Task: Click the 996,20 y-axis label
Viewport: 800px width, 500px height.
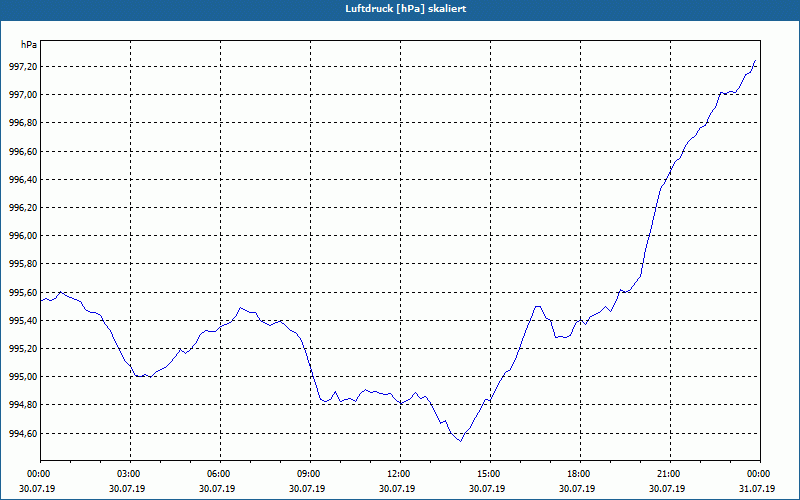Action: (22, 208)
